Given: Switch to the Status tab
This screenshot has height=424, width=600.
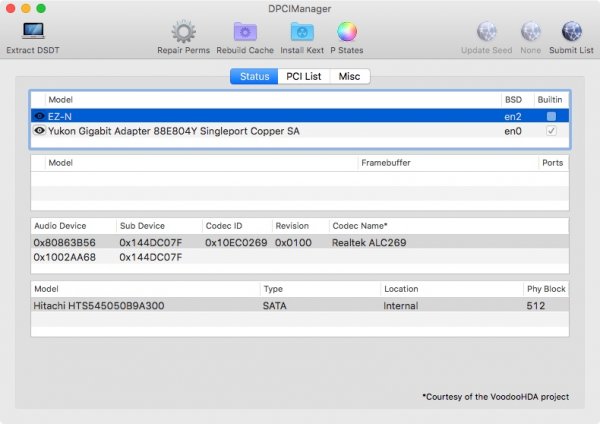Looking at the screenshot, I should [x=254, y=77].
